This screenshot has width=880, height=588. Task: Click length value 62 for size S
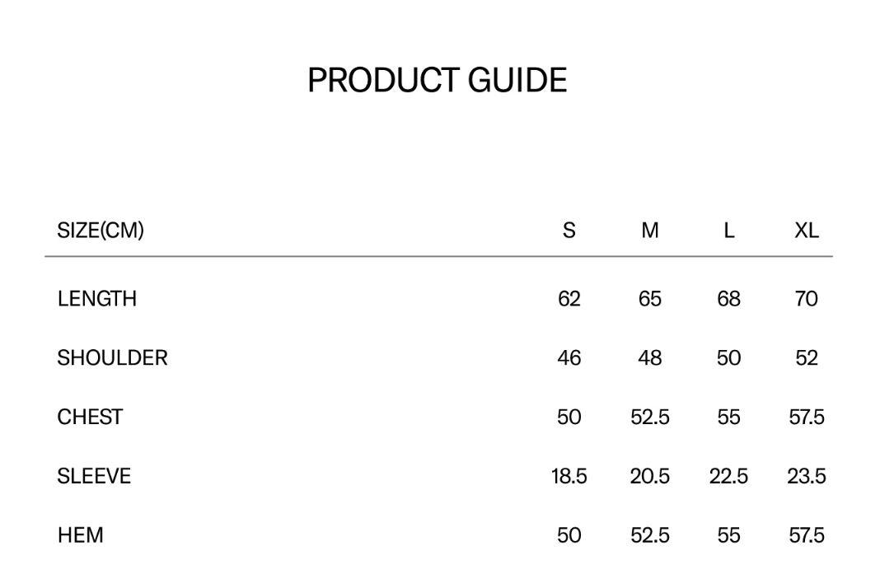569,298
